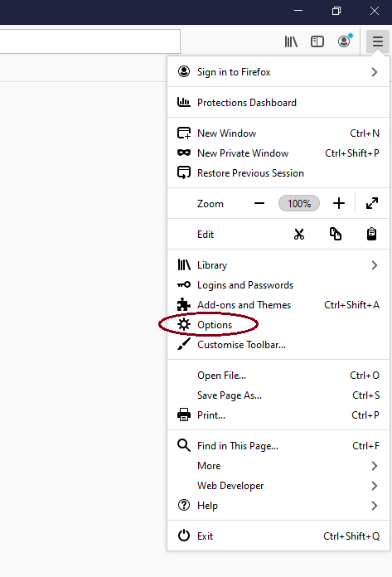Close the Firefox window
The height and width of the screenshot is (577, 392).
[374, 11]
